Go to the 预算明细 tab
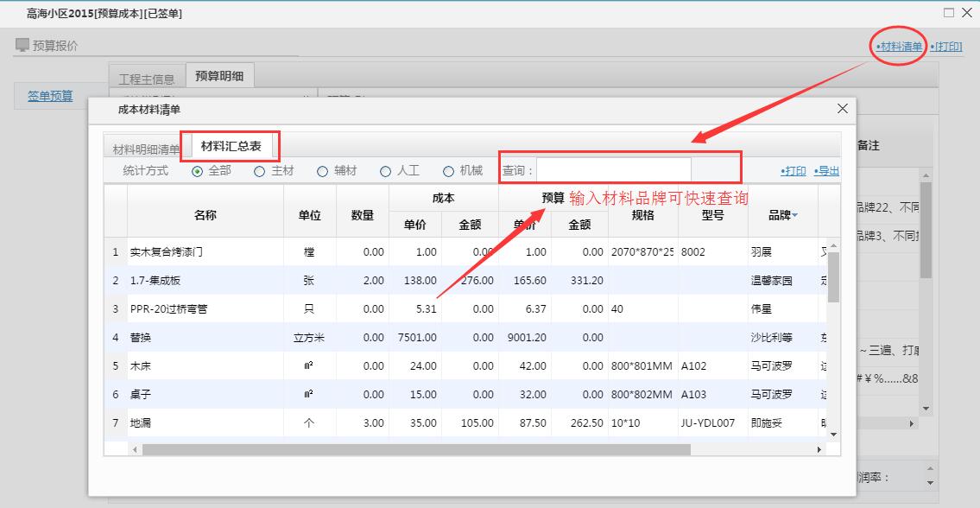 pyautogui.click(x=219, y=76)
